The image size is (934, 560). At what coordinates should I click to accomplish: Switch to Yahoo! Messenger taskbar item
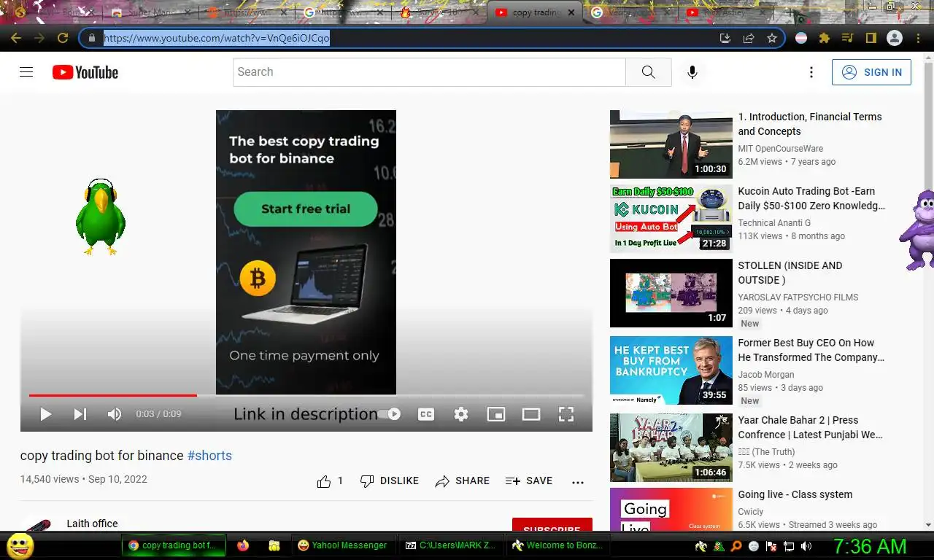[344, 545]
